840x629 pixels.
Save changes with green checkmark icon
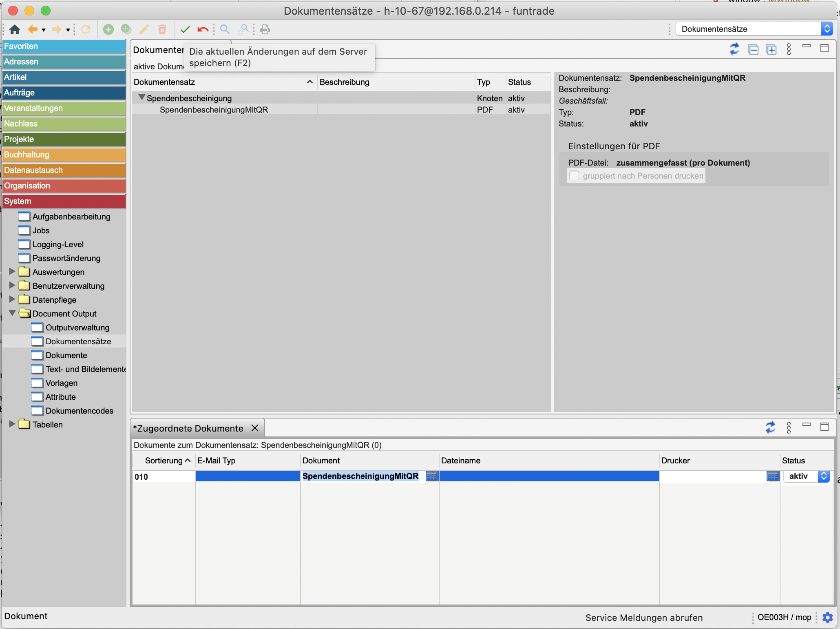(185, 29)
